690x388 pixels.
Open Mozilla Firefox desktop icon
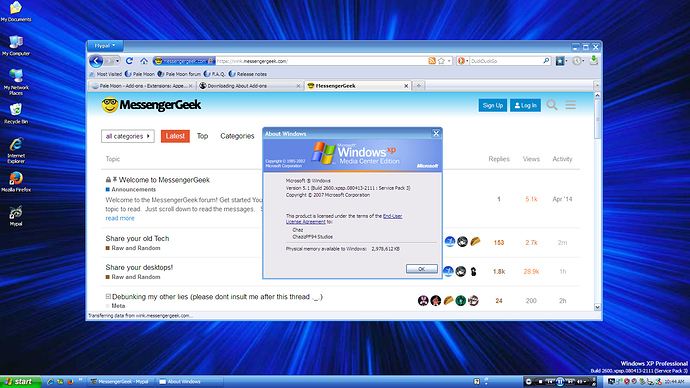[16, 182]
